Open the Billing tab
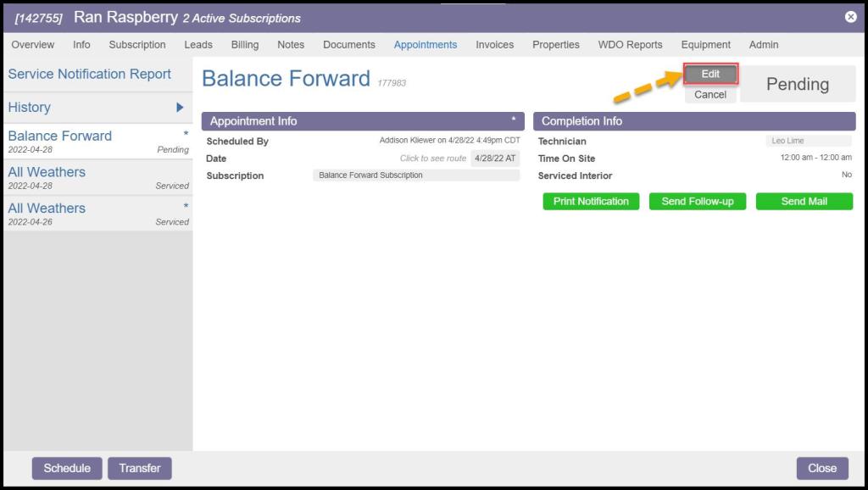Image resolution: width=868 pixels, height=490 pixels. pyautogui.click(x=245, y=45)
